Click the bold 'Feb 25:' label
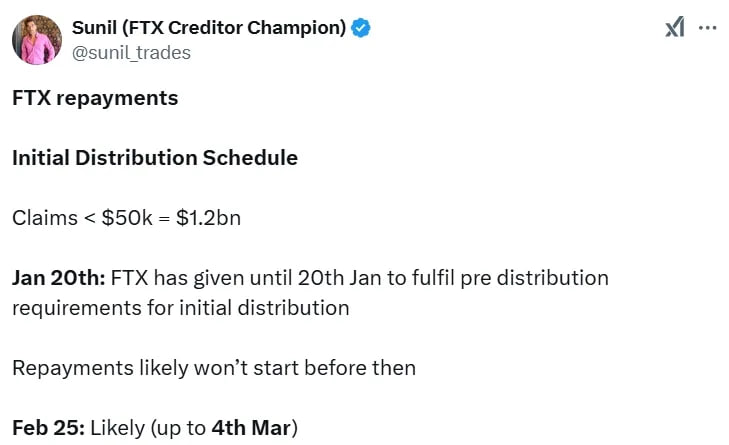The image size is (729, 445). pos(48,428)
